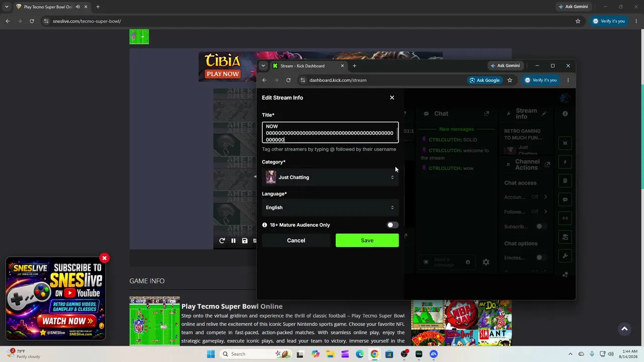Toggle the Subscribers chat access switch

[541, 226]
